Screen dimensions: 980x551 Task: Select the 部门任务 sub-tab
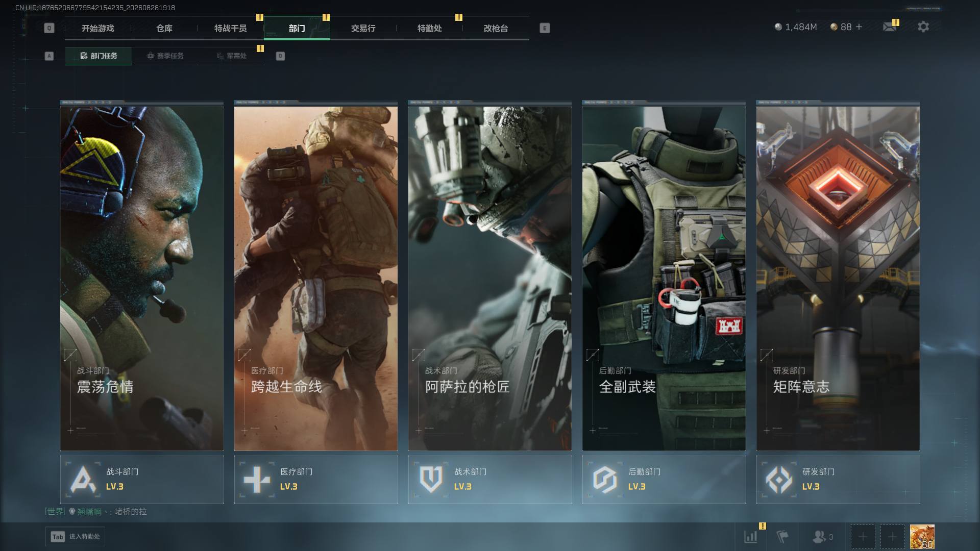[99, 56]
